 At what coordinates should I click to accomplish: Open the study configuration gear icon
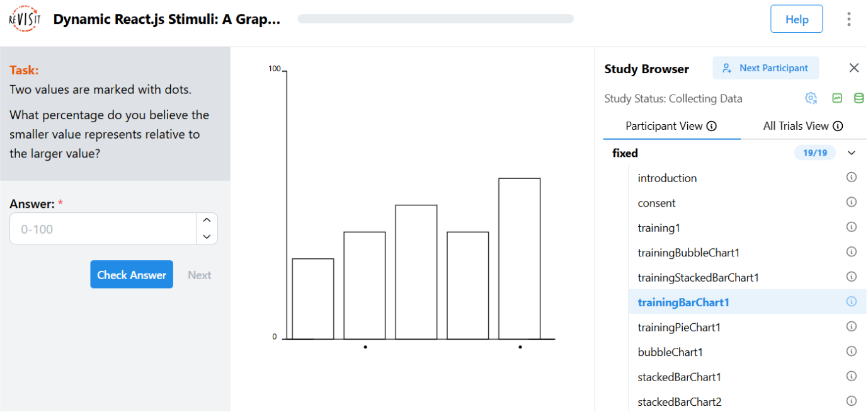point(811,98)
